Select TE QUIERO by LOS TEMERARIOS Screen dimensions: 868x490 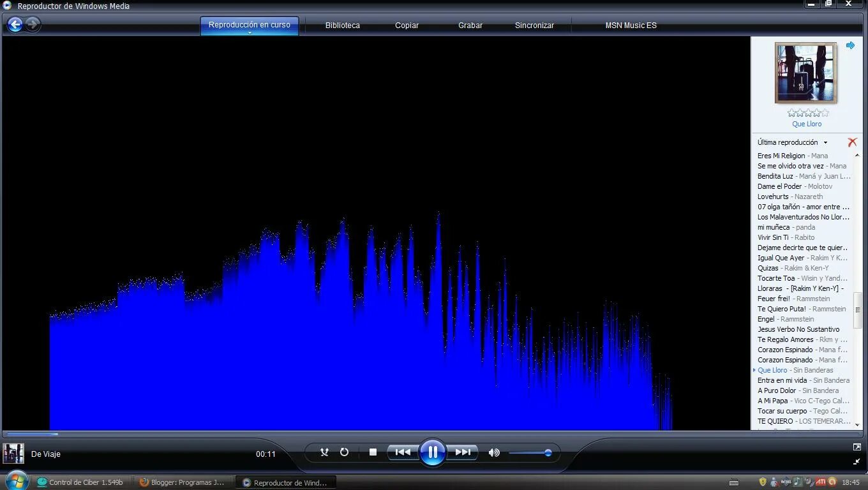coord(804,421)
